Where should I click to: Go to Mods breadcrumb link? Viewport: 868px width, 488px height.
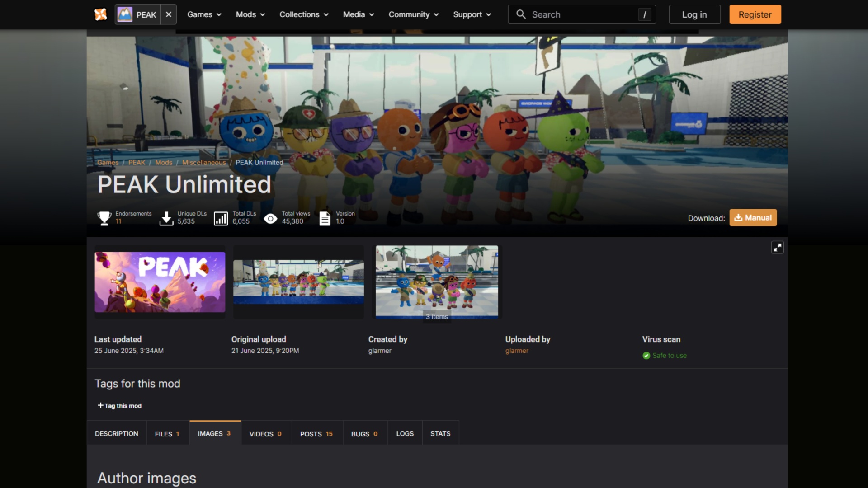click(164, 162)
